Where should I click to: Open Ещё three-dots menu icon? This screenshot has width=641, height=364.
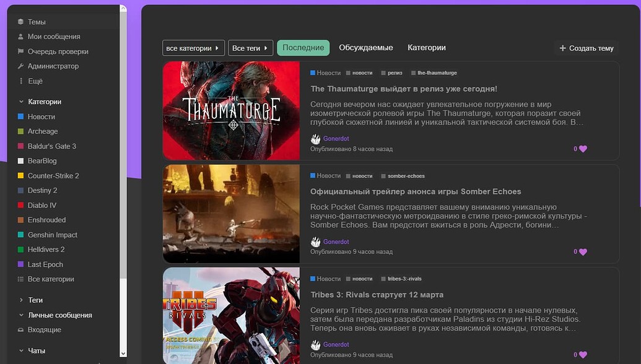21,81
